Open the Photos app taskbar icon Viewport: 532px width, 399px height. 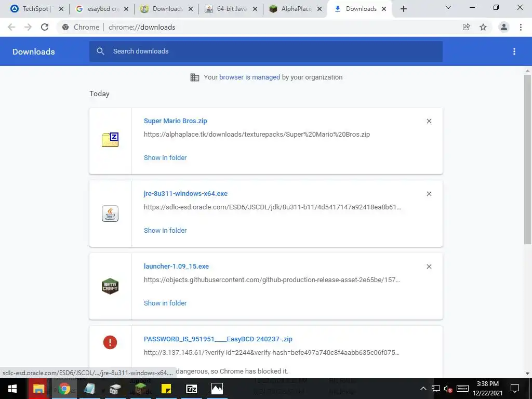coord(217,389)
